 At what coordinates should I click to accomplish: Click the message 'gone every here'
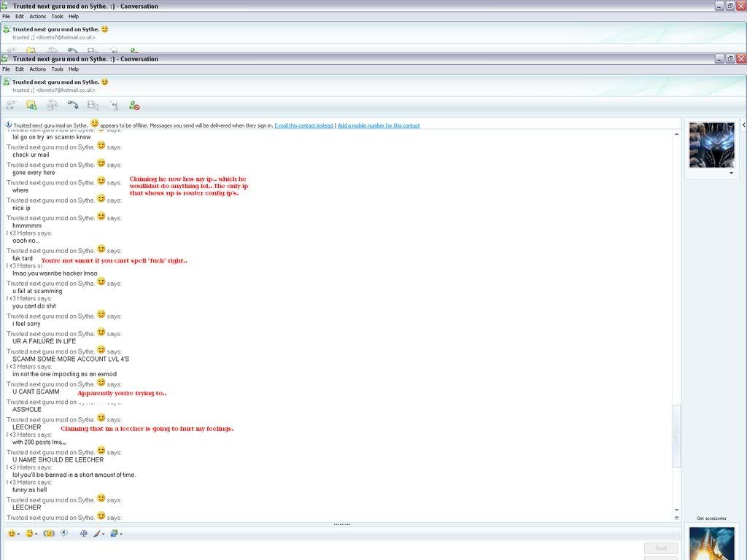34,173
